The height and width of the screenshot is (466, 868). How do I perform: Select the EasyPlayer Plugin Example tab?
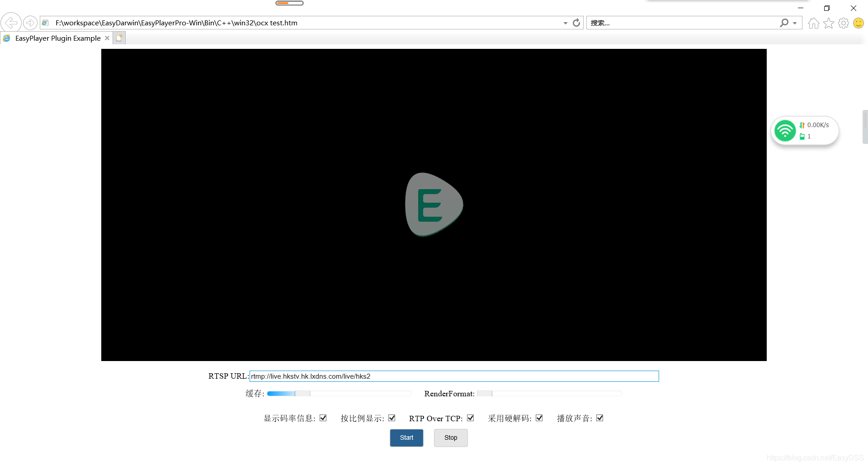pyautogui.click(x=57, y=38)
